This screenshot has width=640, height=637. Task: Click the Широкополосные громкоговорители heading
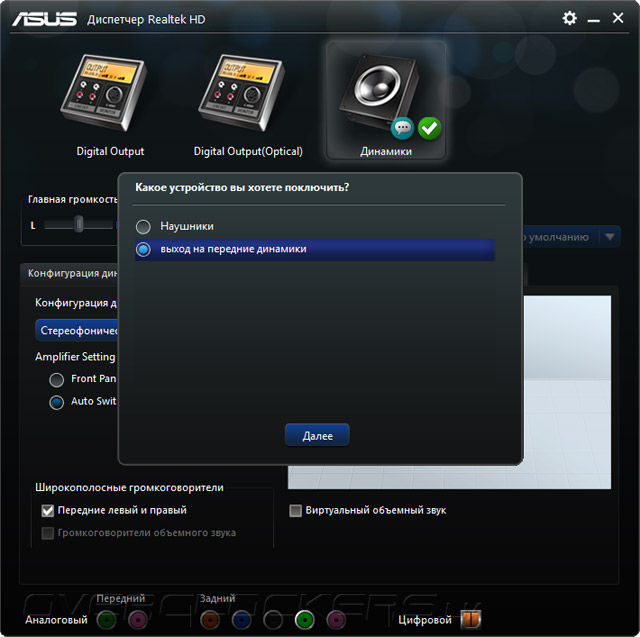coord(129,488)
